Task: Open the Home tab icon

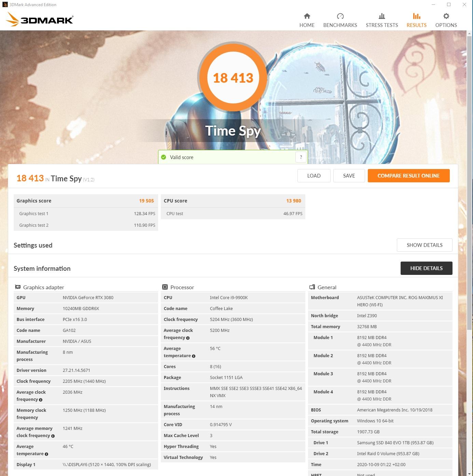Action: 307,16
